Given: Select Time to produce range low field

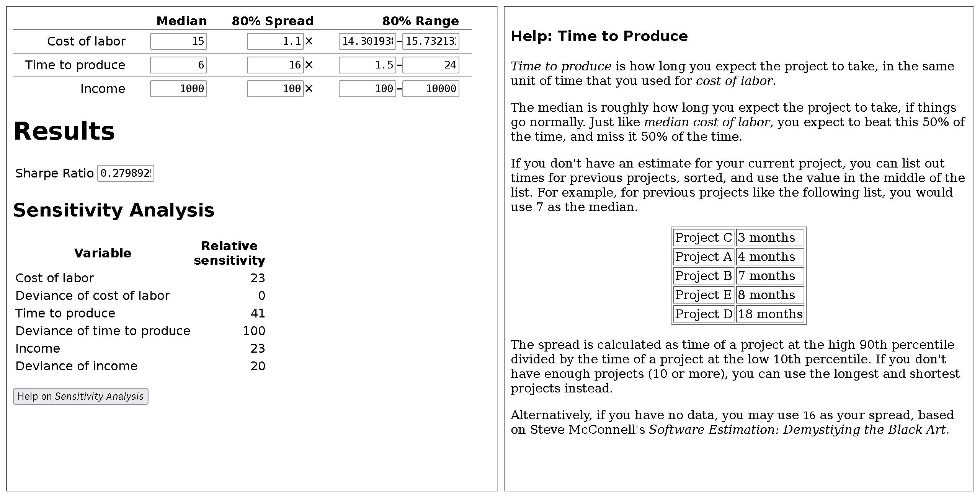Looking at the screenshot, I should pyautogui.click(x=367, y=65).
